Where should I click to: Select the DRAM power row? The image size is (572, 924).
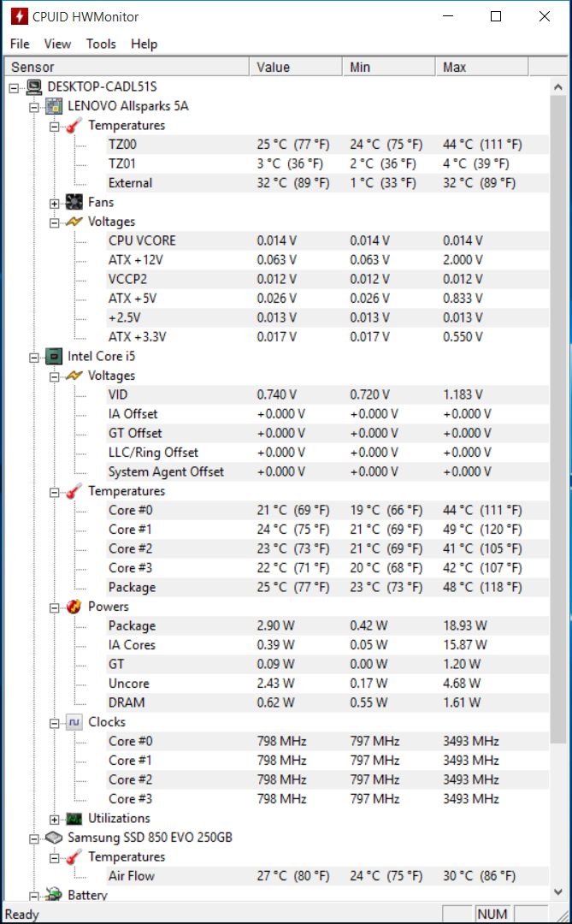[x=327, y=703]
